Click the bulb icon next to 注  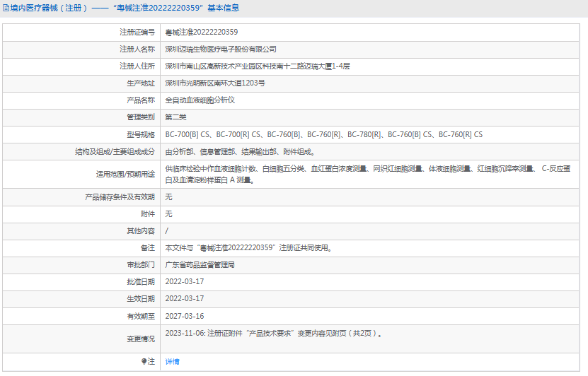click(x=144, y=361)
